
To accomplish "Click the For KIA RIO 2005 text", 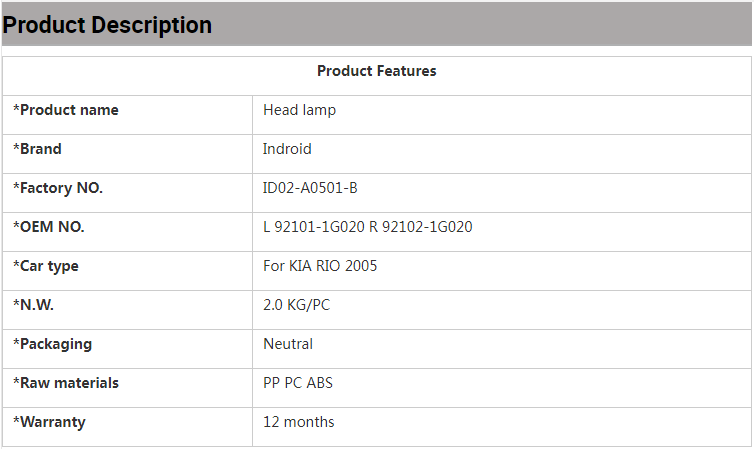I will [320, 266].
